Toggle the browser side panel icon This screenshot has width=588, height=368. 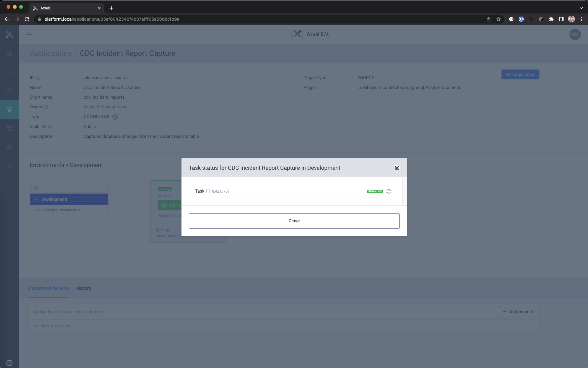tap(561, 19)
